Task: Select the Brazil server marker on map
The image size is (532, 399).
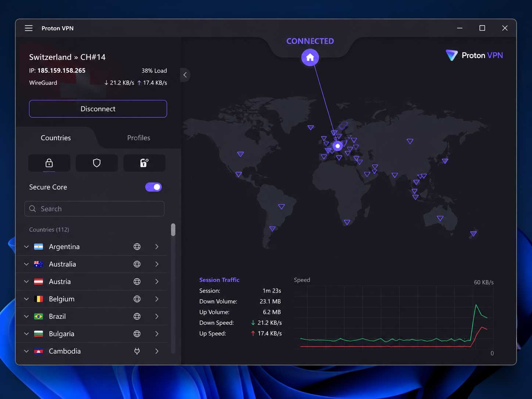Action: 281,206
